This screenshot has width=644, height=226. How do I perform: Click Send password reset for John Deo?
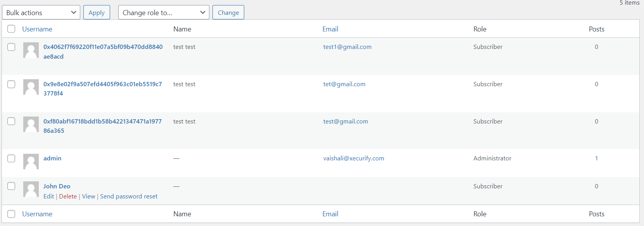tap(129, 196)
